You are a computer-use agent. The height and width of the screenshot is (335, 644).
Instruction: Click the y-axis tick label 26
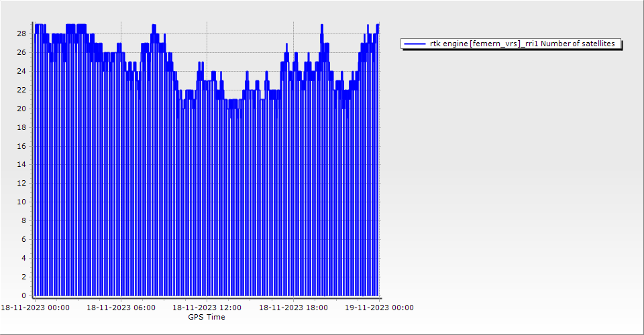[21, 52]
